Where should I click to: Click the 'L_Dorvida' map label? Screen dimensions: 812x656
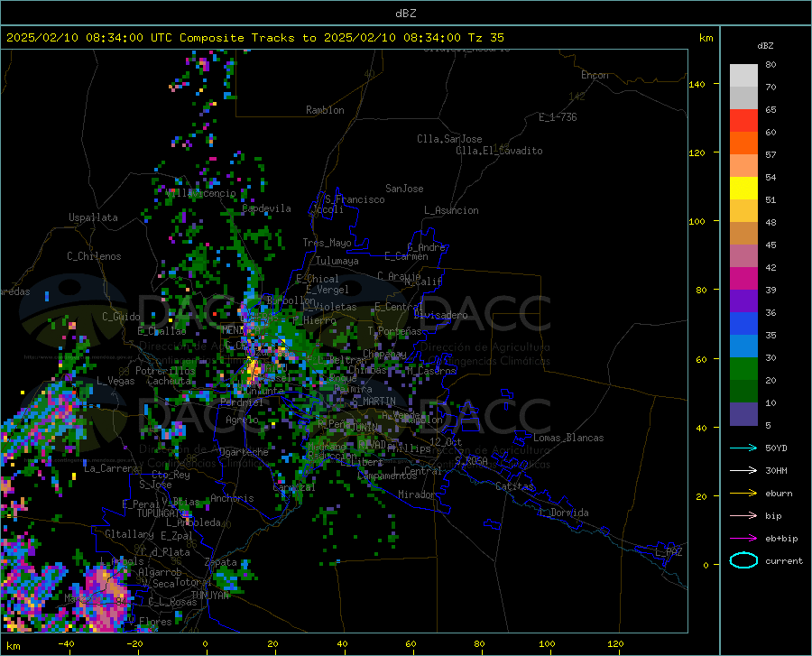tap(564, 513)
